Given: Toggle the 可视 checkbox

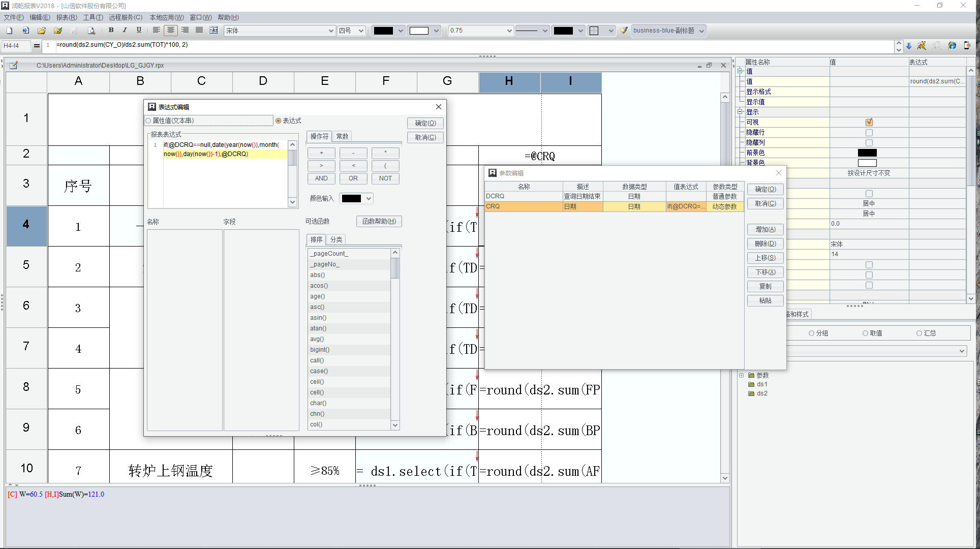Looking at the screenshot, I should coord(869,122).
